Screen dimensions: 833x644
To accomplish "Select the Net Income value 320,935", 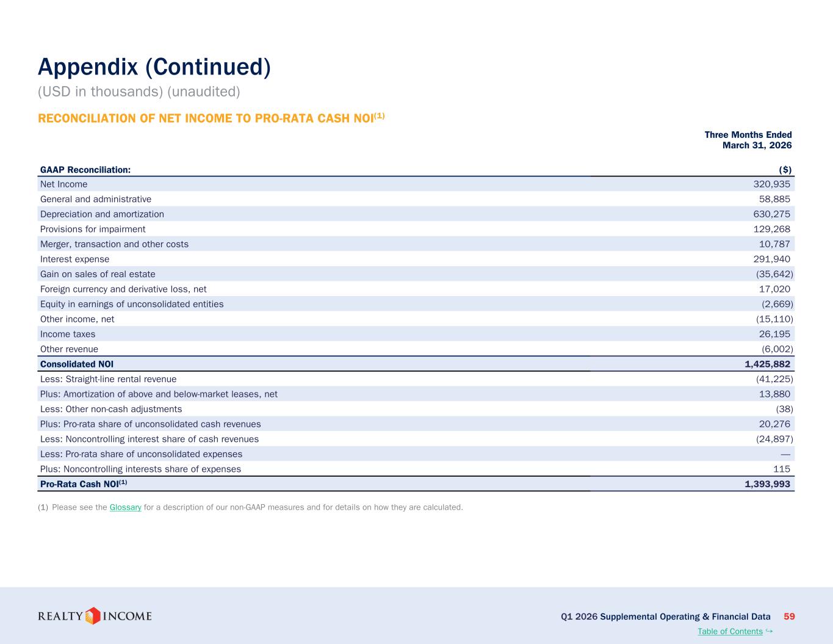I will (x=771, y=184).
